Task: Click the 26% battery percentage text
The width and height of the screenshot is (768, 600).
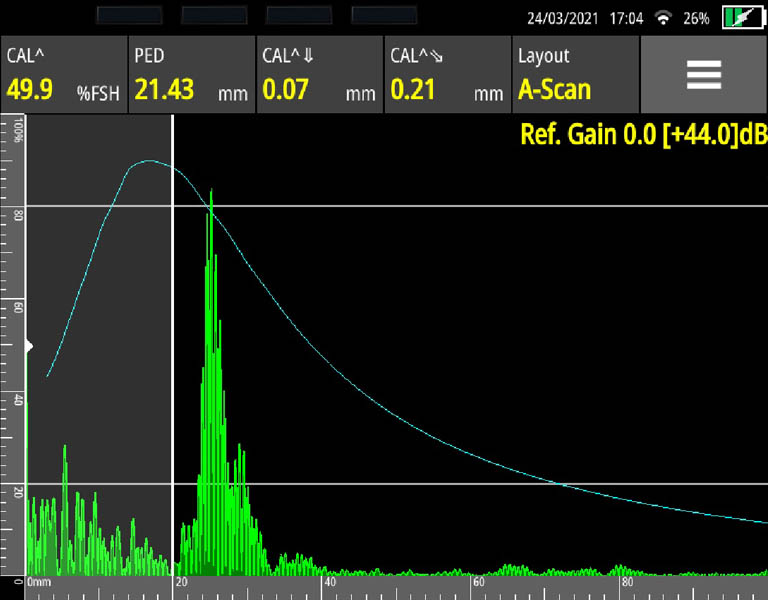Action: click(x=697, y=18)
